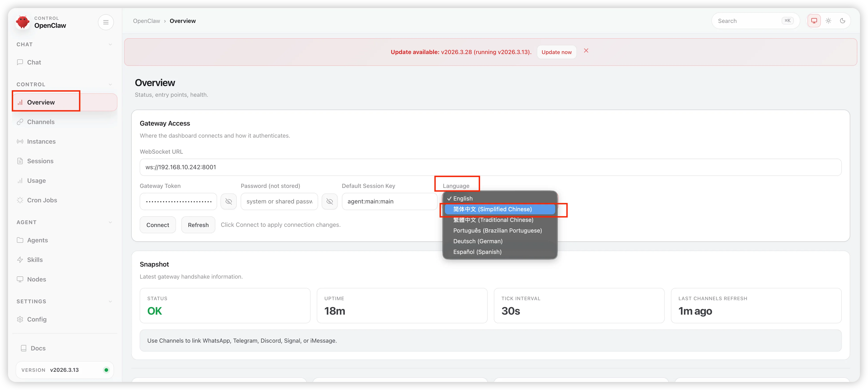This screenshot has height=390, width=868.
Task: Select Overview in the Control section
Action: [65, 102]
